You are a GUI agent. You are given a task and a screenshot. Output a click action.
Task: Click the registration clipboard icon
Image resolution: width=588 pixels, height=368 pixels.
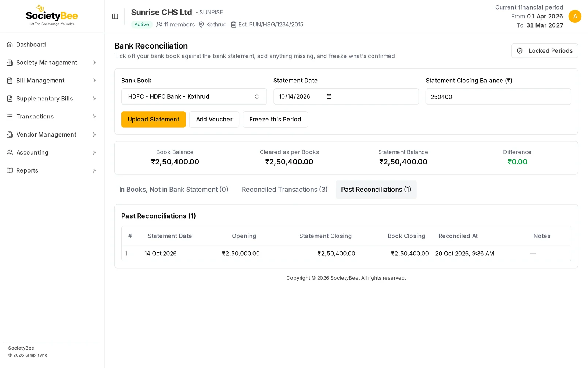tap(233, 25)
